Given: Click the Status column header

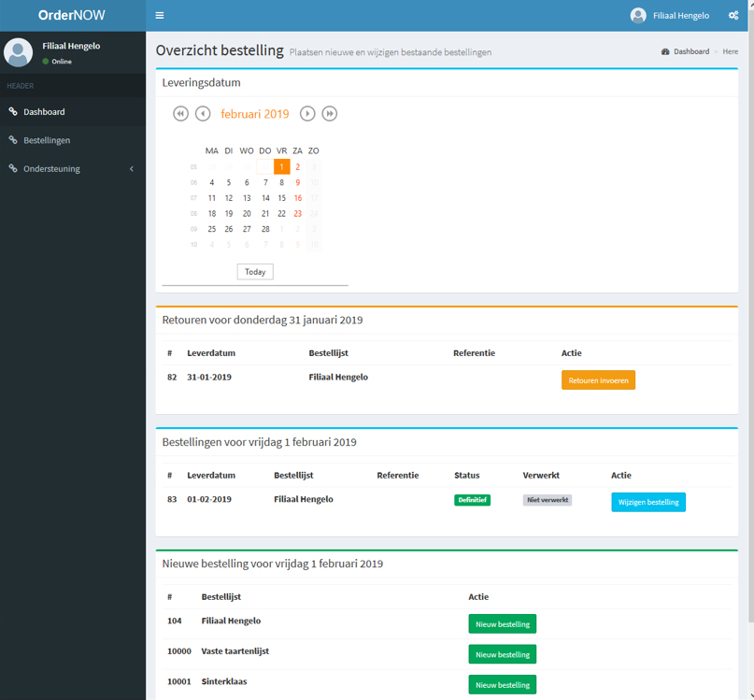Looking at the screenshot, I should (x=466, y=476).
